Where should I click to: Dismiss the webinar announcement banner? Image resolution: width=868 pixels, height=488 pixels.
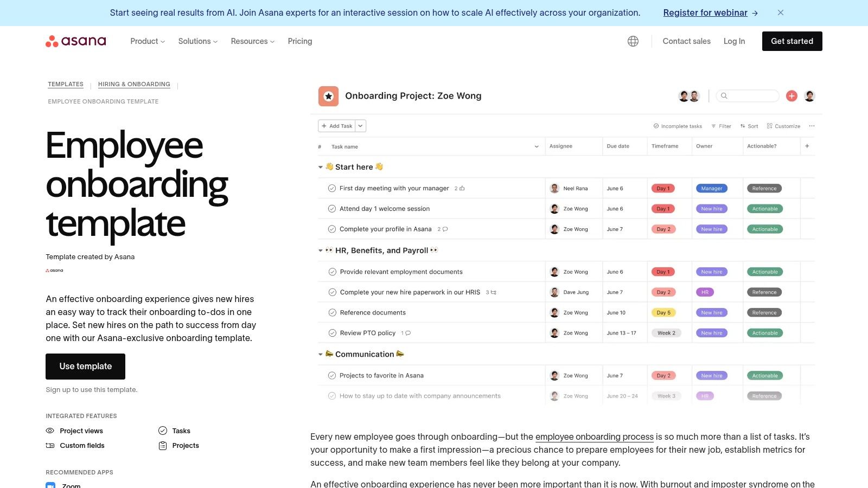(x=781, y=12)
